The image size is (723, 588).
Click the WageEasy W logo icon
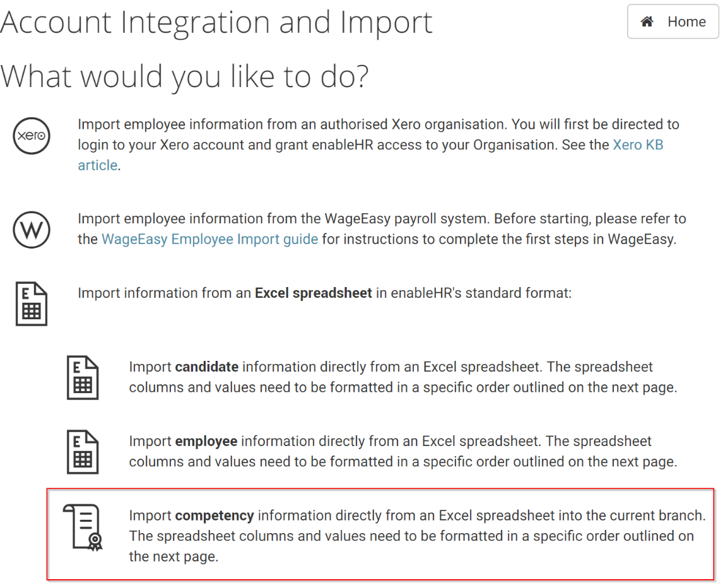[32, 230]
